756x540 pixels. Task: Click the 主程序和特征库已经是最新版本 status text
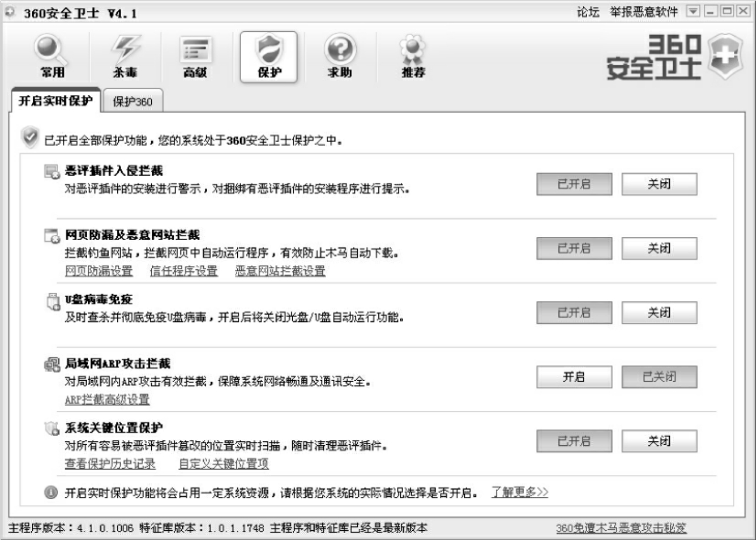pos(349,528)
